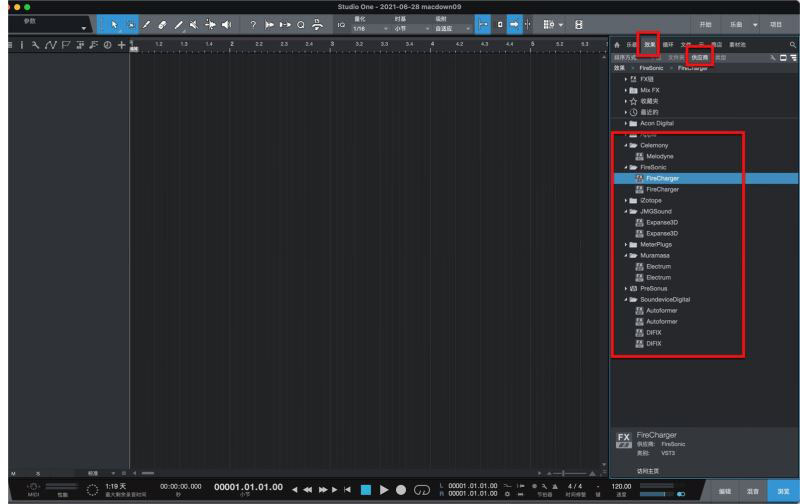Switch to the 素材池 browser tab
This screenshot has width=800, height=504.
click(737, 45)
